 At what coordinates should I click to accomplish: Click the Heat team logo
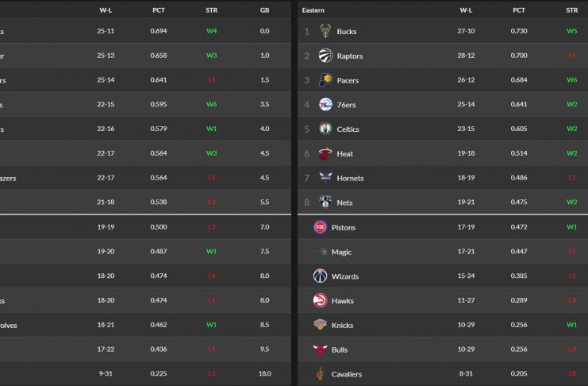[x=325, y=153]
